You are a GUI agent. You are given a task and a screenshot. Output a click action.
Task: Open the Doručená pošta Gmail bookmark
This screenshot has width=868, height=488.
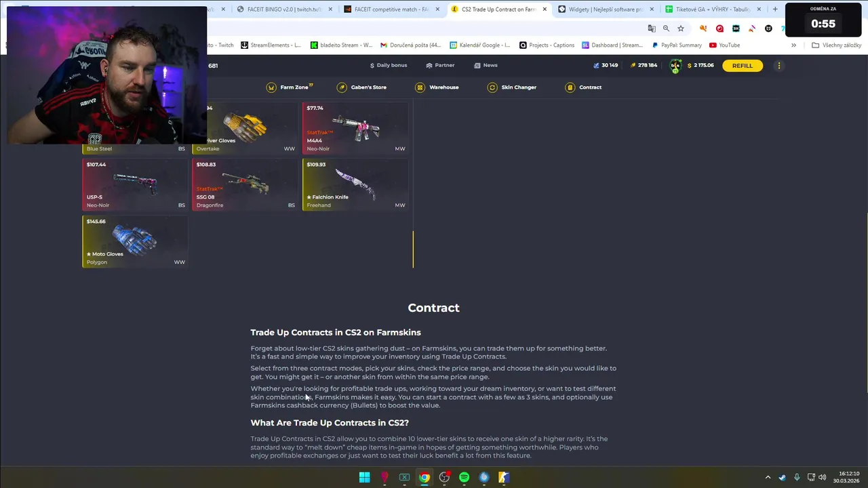click(x=411, y=45)
